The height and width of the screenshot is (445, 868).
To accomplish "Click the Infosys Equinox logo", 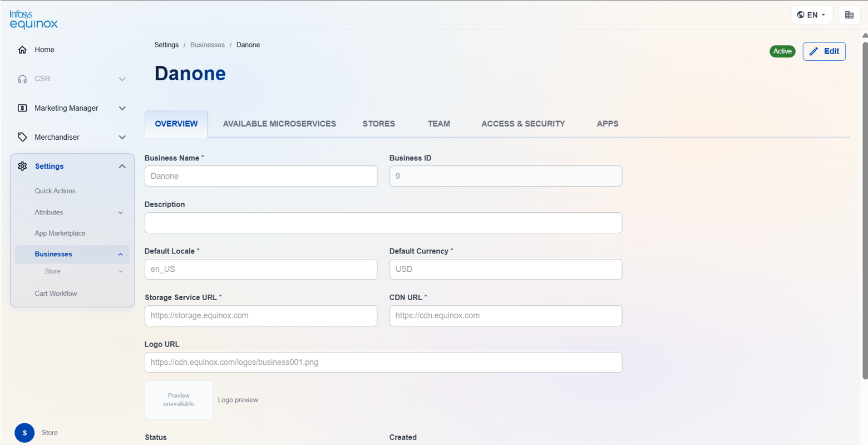I will click(x=33, y=19).
